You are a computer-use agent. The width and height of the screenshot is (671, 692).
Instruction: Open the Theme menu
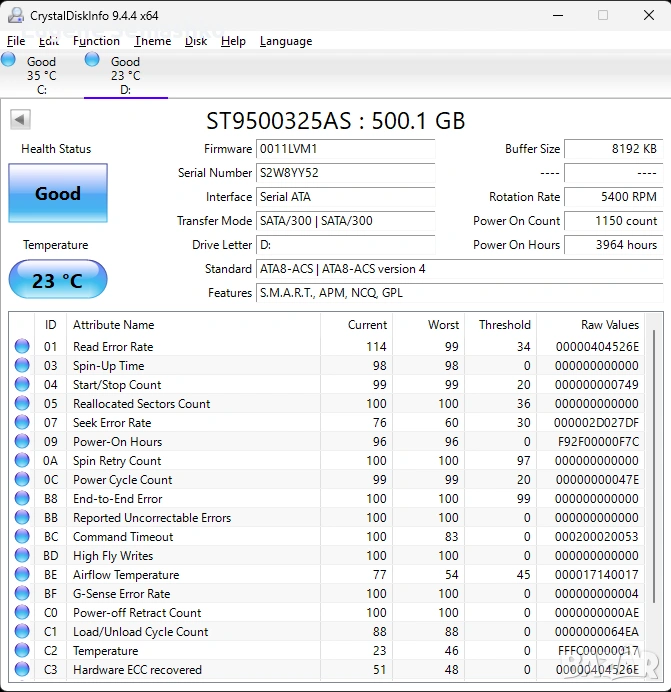[152, 41]
